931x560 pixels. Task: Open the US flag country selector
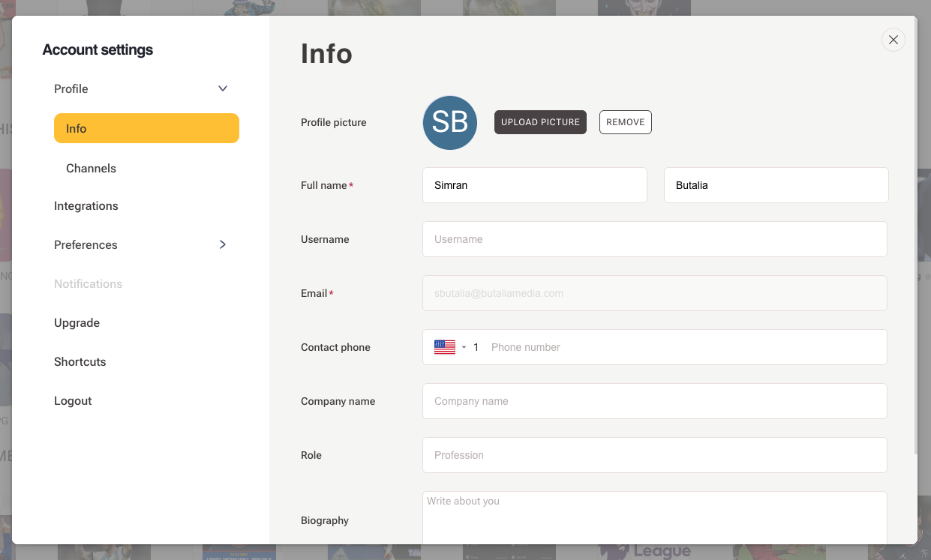pyautogui.click(x=449, y=347)
